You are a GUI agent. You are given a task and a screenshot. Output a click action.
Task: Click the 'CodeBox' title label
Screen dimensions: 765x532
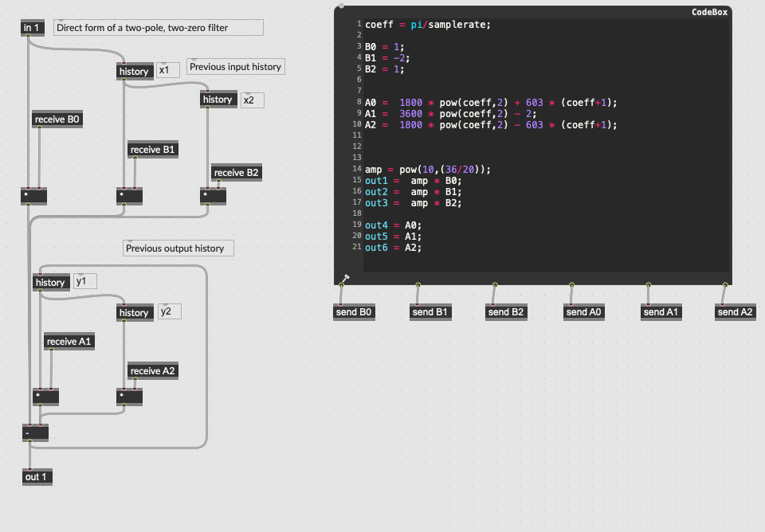pyautogui.click(x=709, y=12)
